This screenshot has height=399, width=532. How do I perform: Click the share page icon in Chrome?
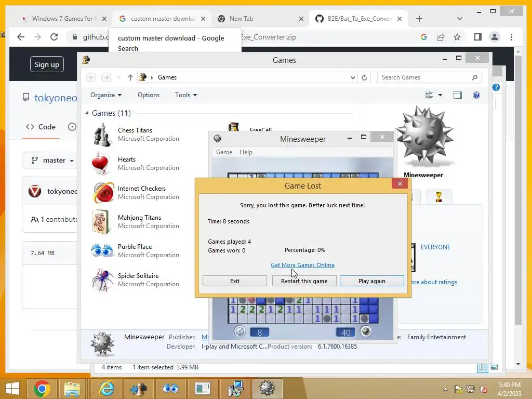tap(441, 37)
